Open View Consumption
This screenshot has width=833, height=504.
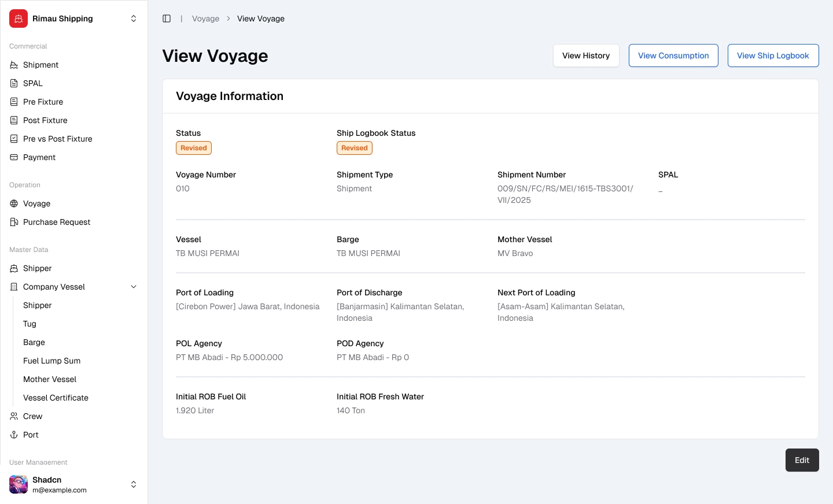pos(673,55)
